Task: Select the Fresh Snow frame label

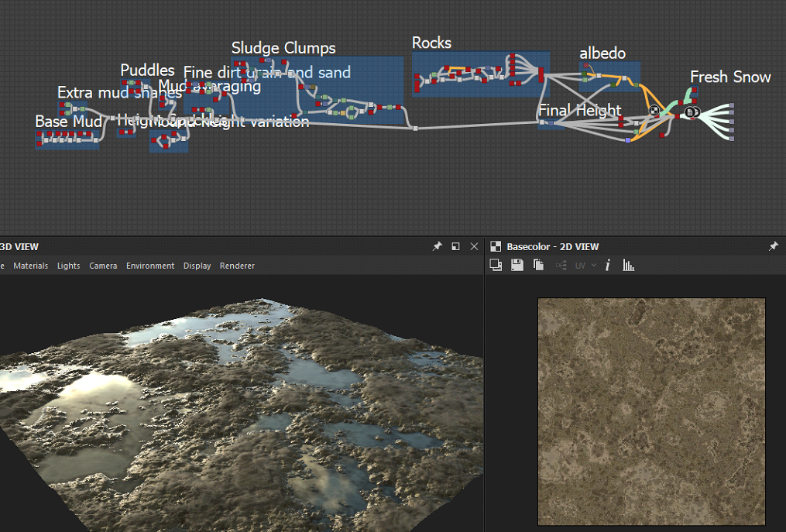Action: point(729,77)
